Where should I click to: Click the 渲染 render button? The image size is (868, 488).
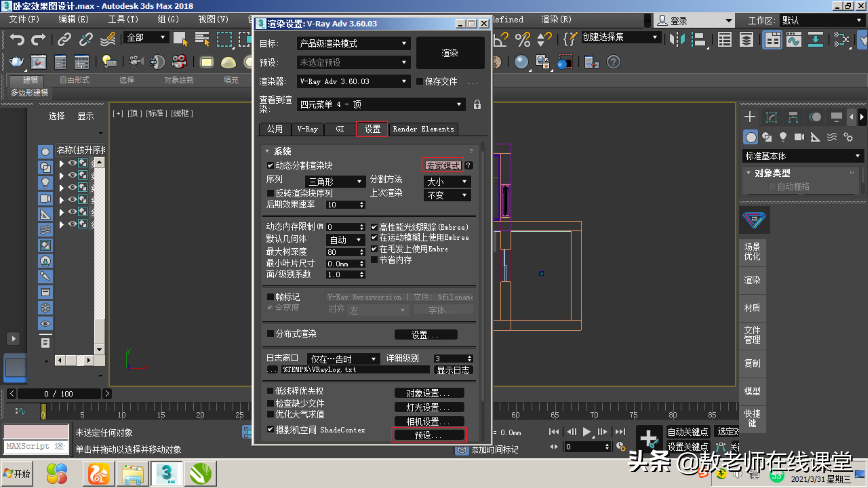tap(450, 53)
